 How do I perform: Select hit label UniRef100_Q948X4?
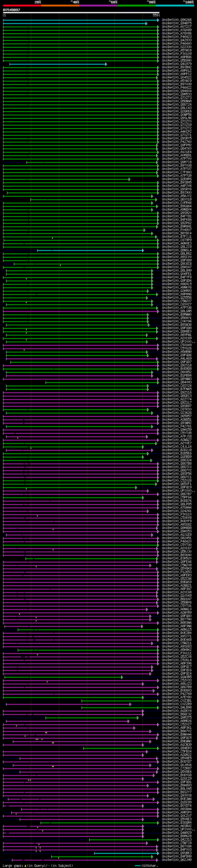(x=176, y=91)
